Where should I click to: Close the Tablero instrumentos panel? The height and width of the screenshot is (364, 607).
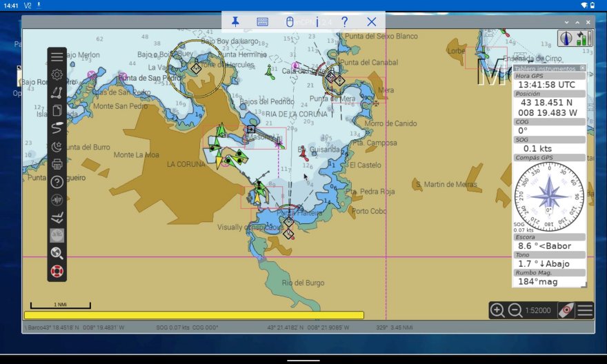click(x=582, y=68)
